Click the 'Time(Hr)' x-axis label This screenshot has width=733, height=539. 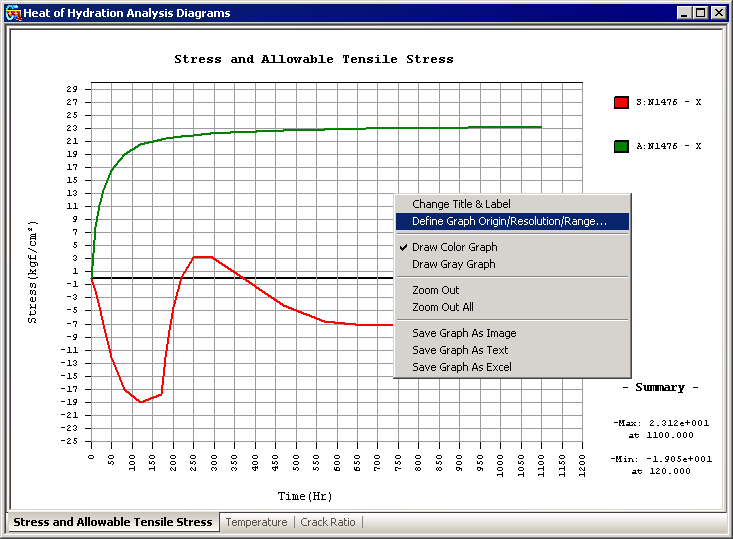click(305, 495)
